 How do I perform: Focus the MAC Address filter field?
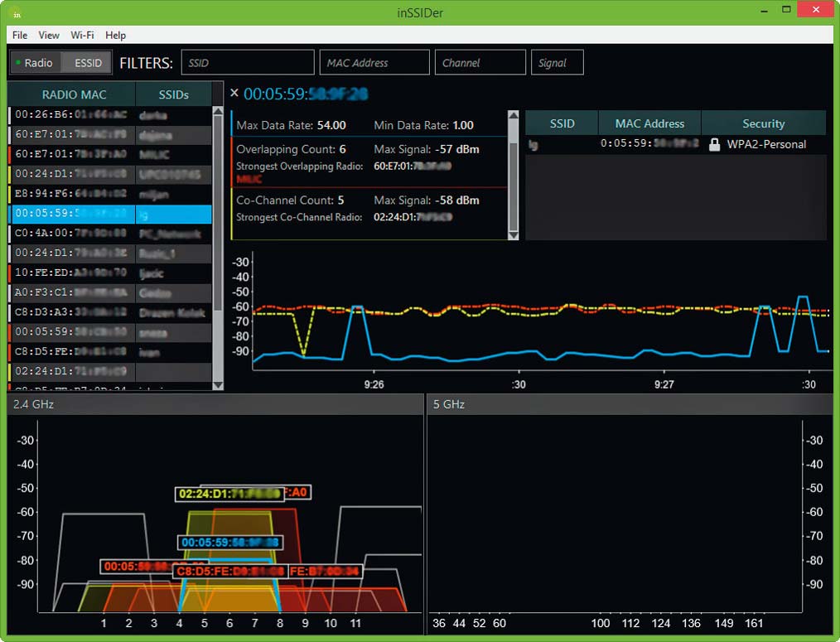click(x=374, y=63)
